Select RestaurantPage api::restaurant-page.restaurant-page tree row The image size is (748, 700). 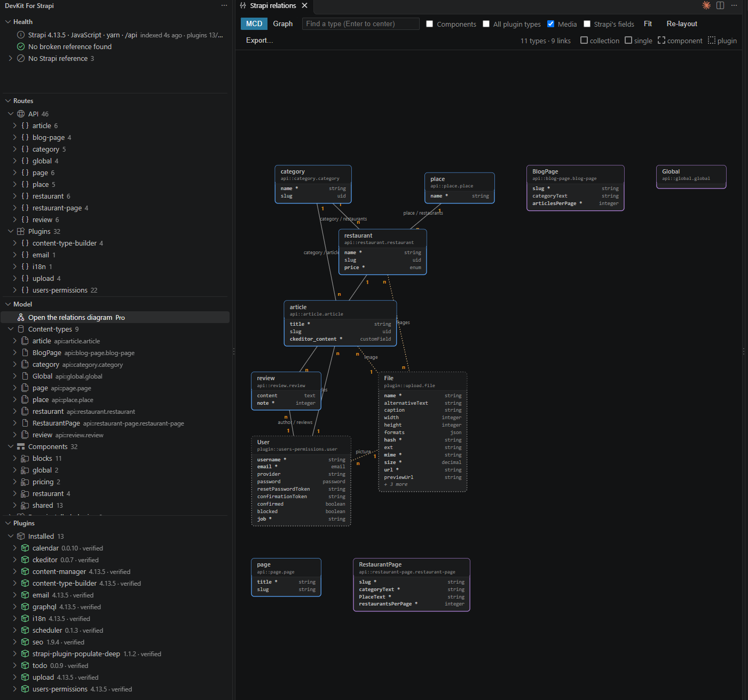[115, 423]
